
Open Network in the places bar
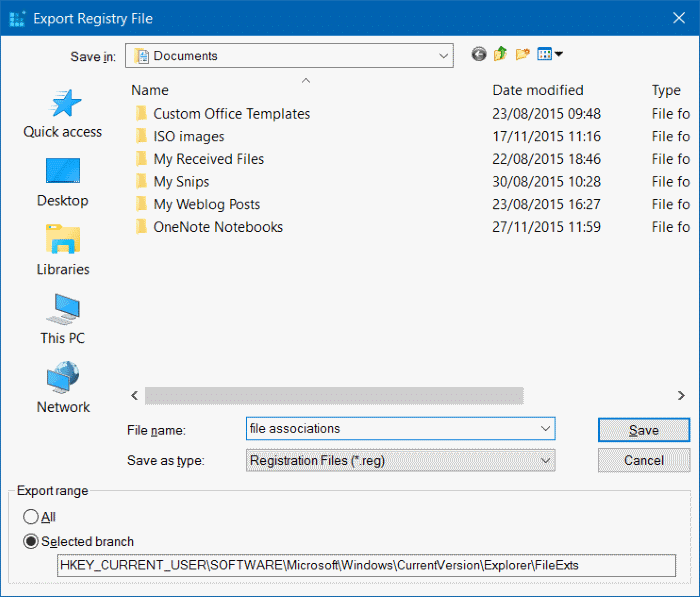(x=63, y=388)
